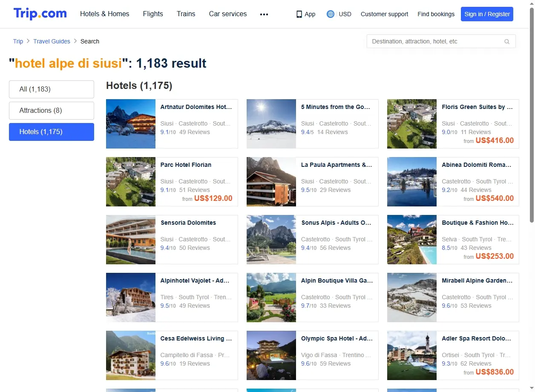This screenshot has width=535, height=392.
Task: Open Hotels & Homes menu
Action: click(105, 14)
